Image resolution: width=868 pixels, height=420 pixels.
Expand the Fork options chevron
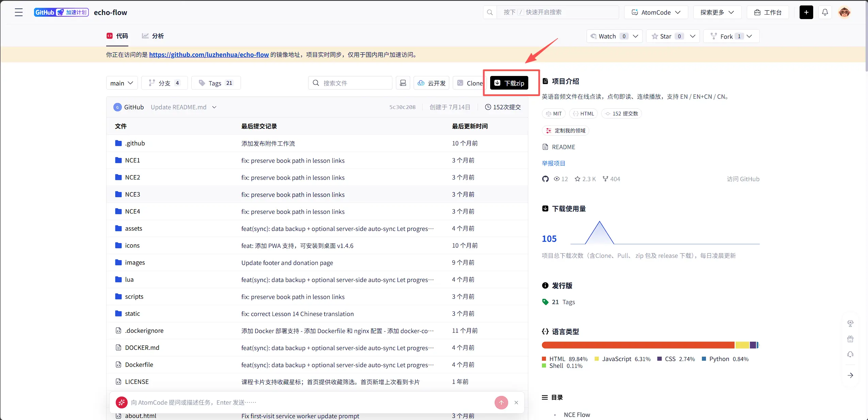pyautogui.click(x=749, y=36)
